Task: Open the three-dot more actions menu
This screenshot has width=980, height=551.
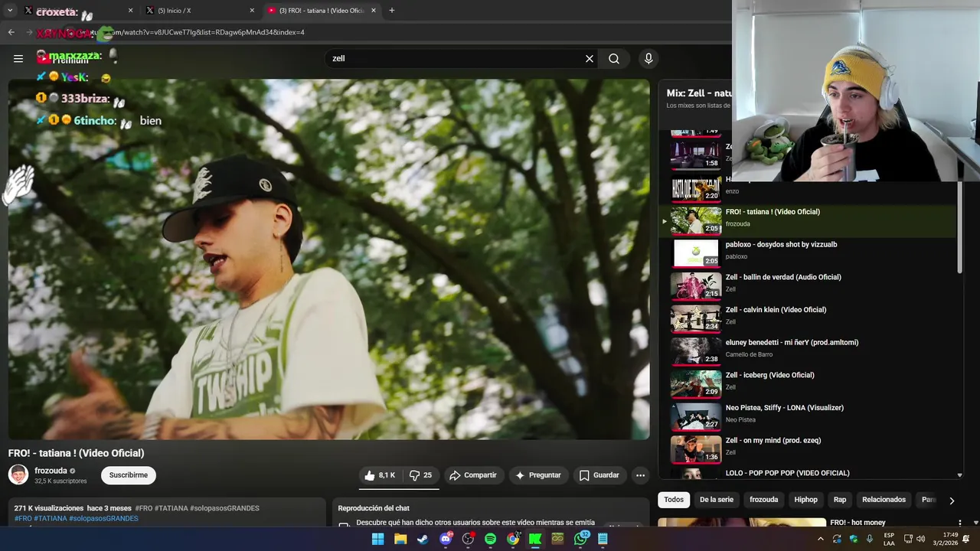Action: point(640,475)
